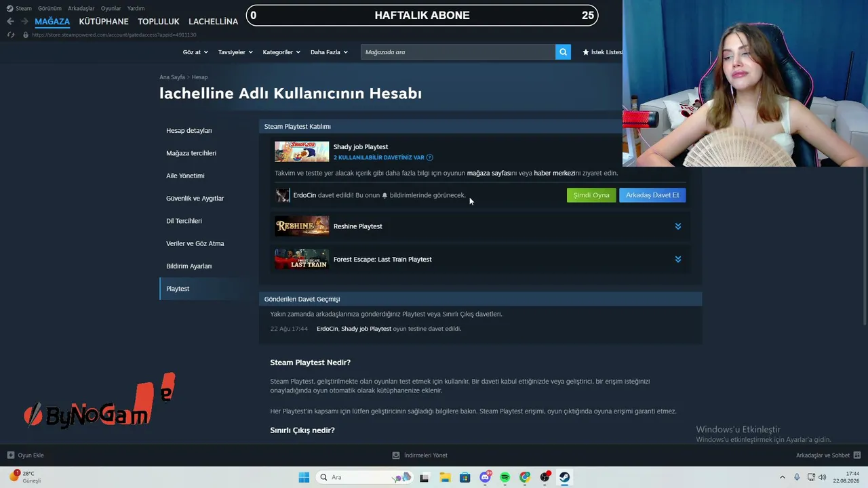Open the weather widget showing 28°C
Viewport: 868px width, 488px height.
pos(26,476)
